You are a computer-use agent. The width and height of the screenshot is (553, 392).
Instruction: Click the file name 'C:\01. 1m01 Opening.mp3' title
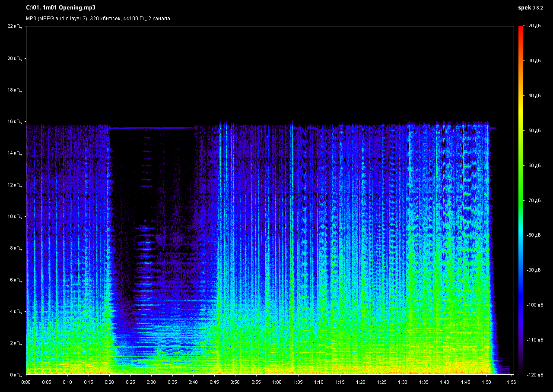60,7
